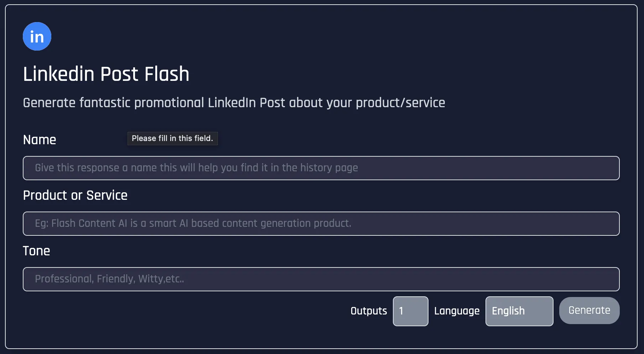Click the Outputs label
Image resolution: width=644 pixels, height=354 pixels.
(369, 311)
